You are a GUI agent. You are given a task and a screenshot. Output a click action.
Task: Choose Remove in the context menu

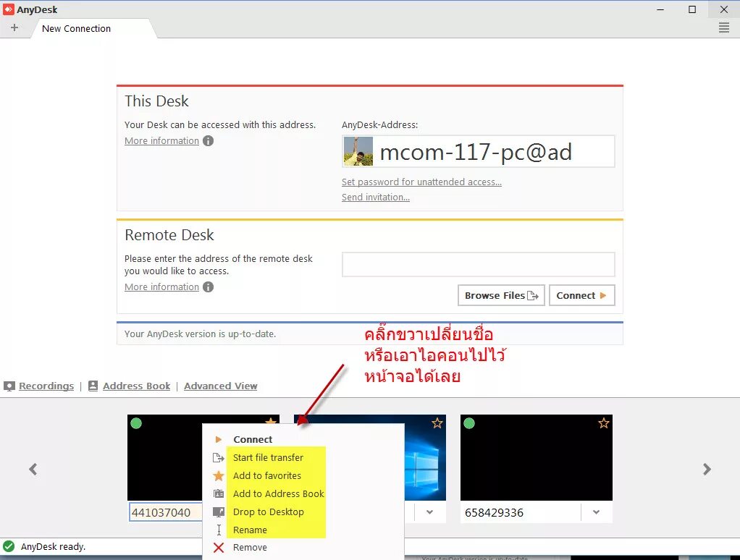(x=250, y=547)
